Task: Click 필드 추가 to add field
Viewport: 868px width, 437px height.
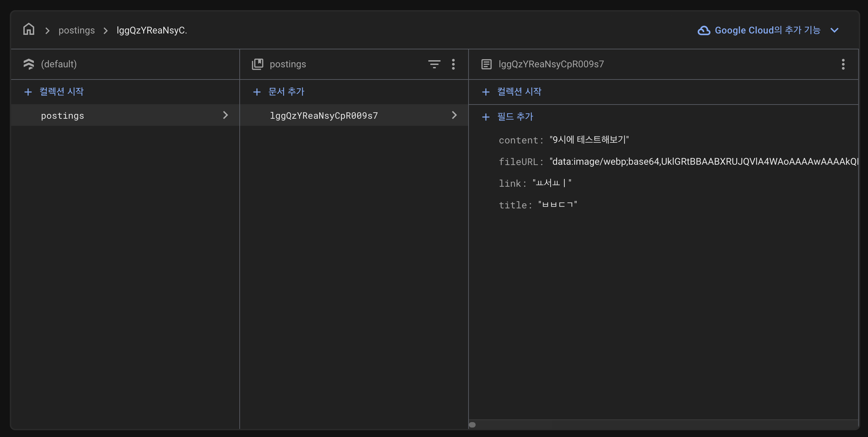Action: [515, 117]
